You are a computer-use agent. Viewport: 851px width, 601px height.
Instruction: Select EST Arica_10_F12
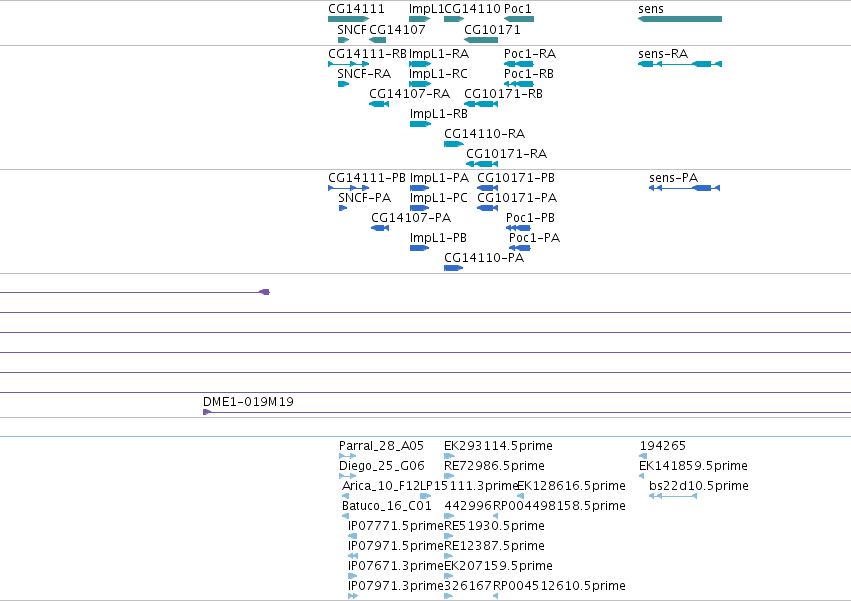coord(345,497)
